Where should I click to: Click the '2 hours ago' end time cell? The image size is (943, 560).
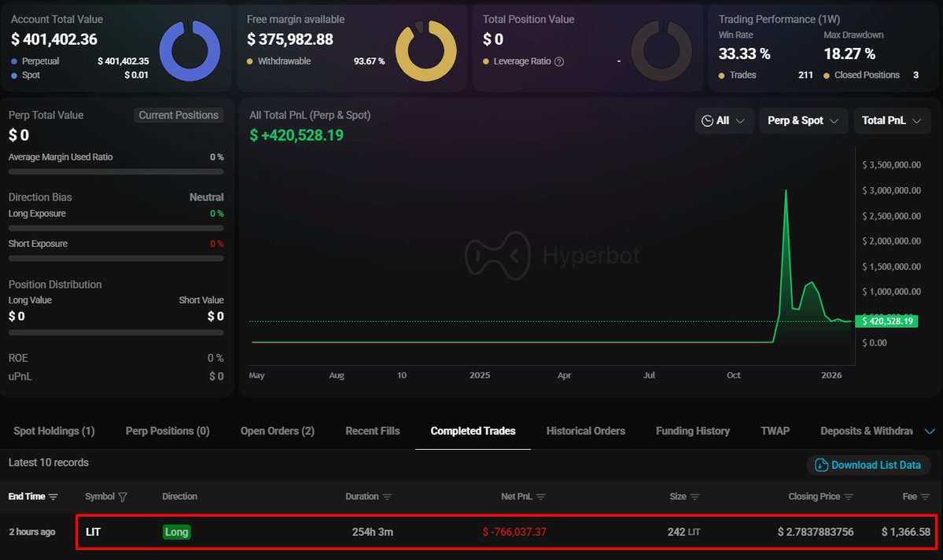coord(32,532)
